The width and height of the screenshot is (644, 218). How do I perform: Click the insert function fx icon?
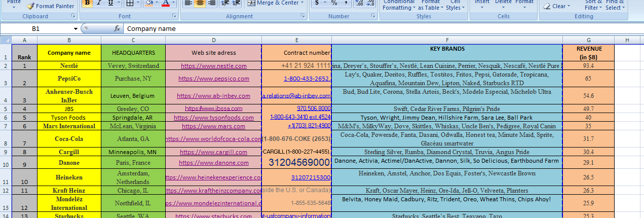(117, 29)
